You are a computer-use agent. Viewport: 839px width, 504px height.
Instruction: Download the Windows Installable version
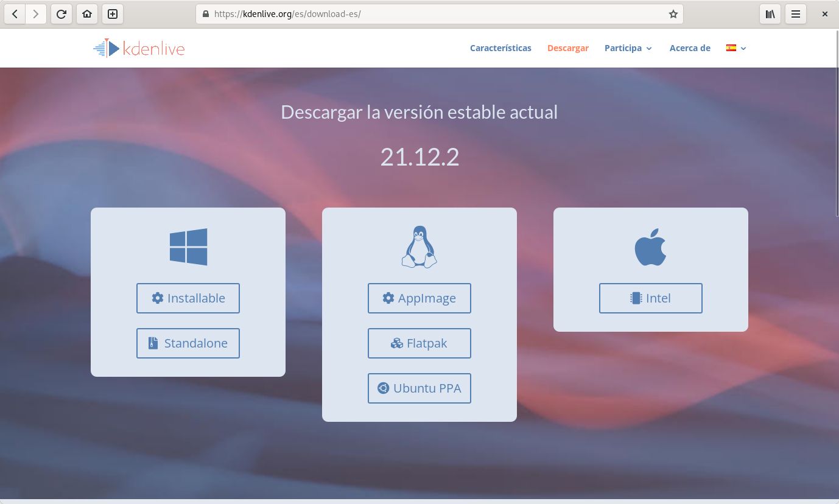coord(188,298)
